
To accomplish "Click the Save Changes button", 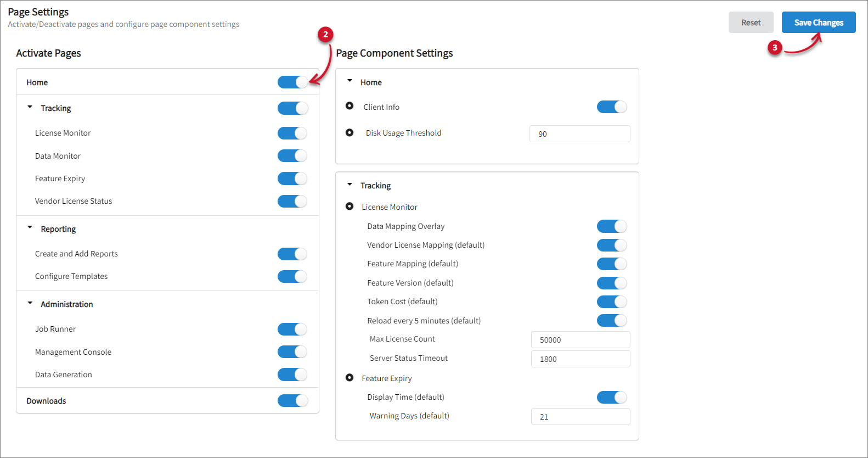I will click(818, 23).
